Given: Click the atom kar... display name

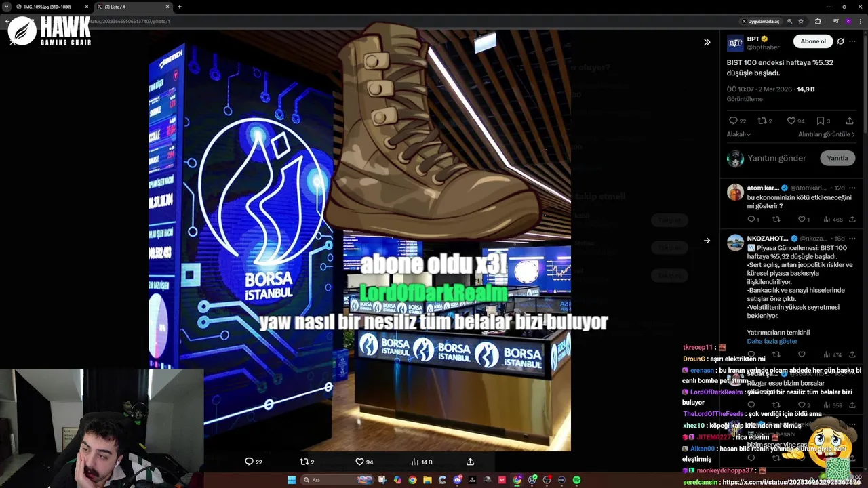Looking at the screenshot, I should tap(763, 188).
